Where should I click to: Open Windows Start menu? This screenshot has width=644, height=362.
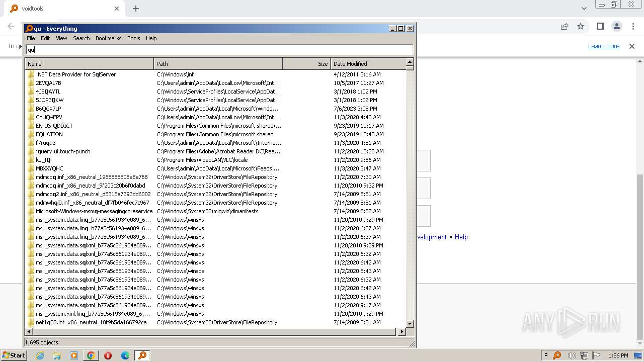tap(14, 355)
